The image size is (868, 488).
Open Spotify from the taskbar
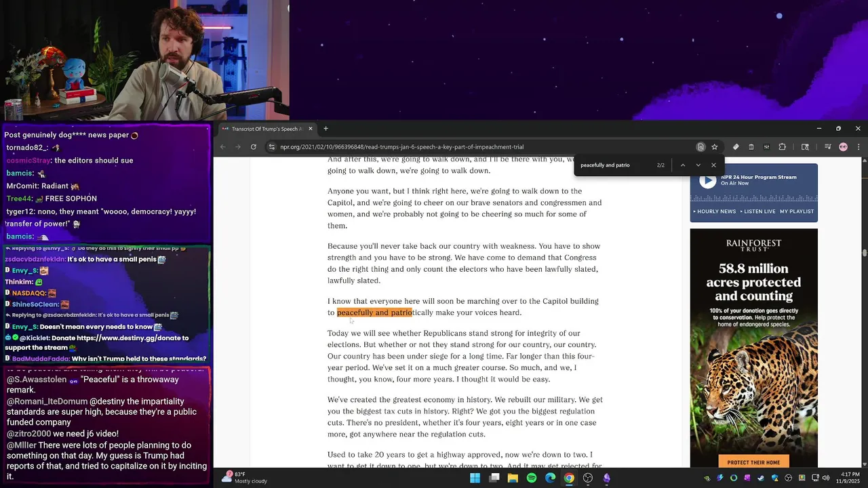pyautogui.click(x=532, y=478)
